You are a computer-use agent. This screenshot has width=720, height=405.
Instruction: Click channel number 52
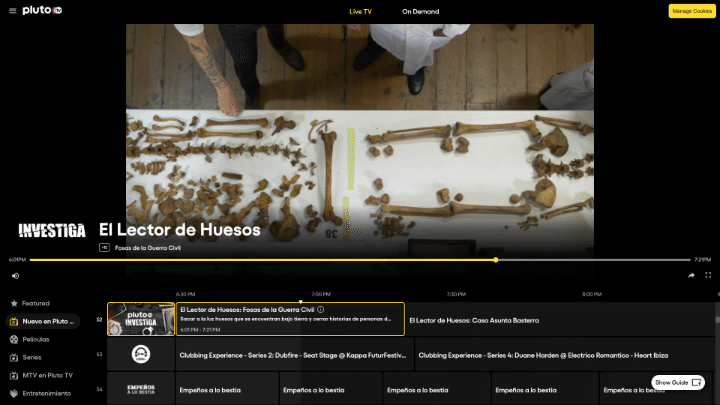[99, 320]
